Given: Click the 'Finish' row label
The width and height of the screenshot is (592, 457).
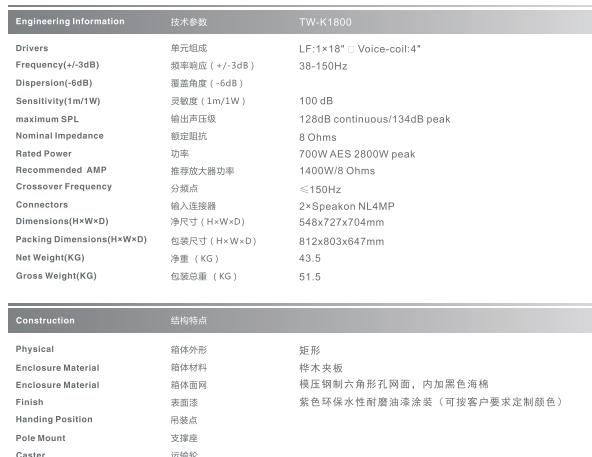Looking at the screenshot, I should [x=29, y=402].
